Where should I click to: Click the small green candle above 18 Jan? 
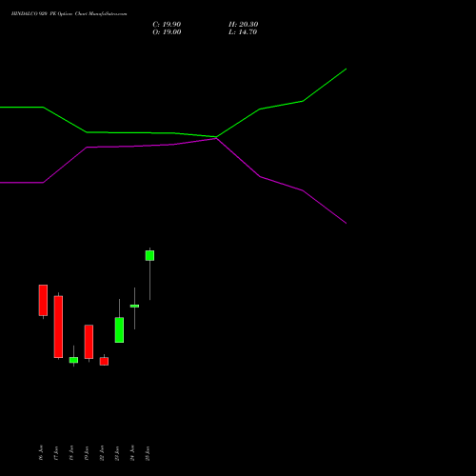point(73,360)
